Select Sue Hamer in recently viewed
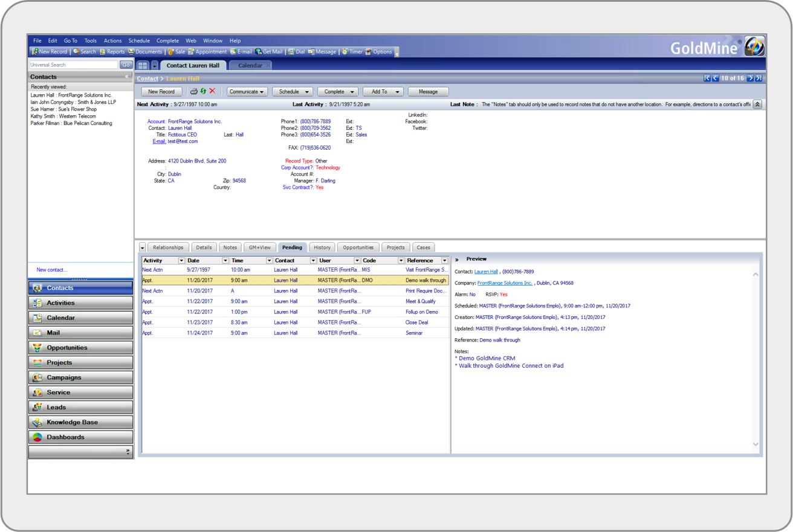Screen dimensions: 793x532 point(63,109)
